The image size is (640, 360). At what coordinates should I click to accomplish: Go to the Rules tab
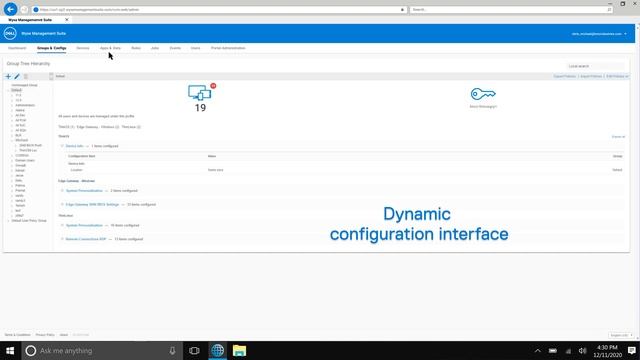[x=136, y=48]
